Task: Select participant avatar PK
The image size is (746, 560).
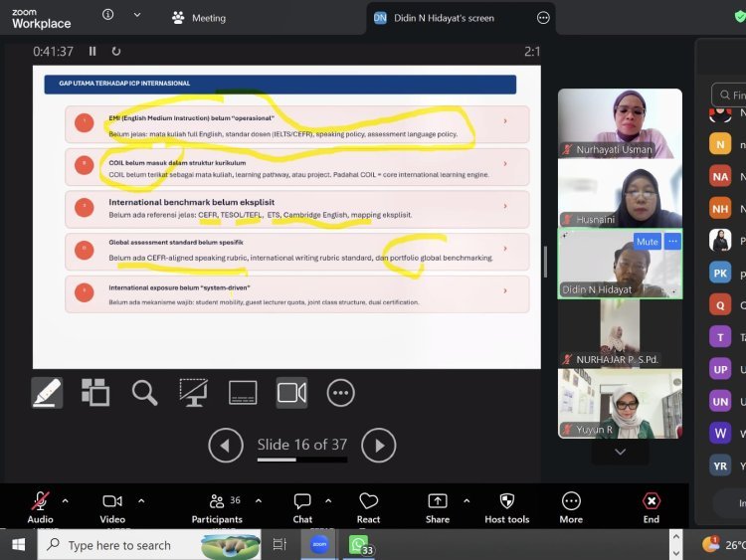Action: click(720, 273)
